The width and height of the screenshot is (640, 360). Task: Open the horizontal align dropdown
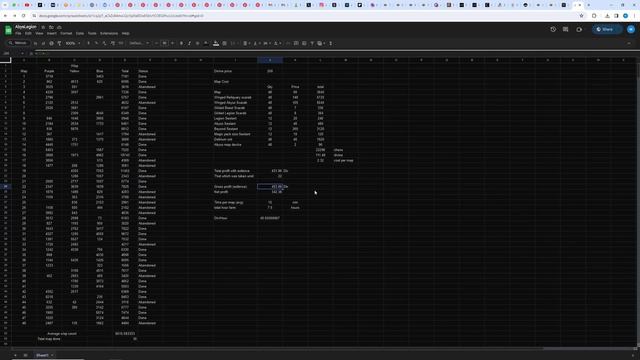pos(246,43)
